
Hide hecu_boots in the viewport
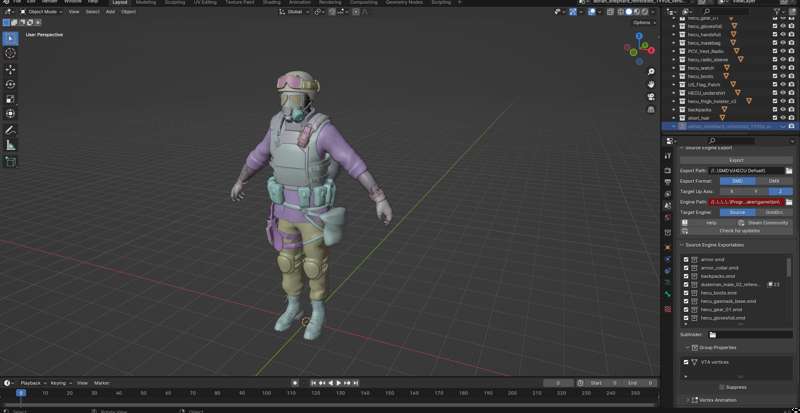[783, 76]
